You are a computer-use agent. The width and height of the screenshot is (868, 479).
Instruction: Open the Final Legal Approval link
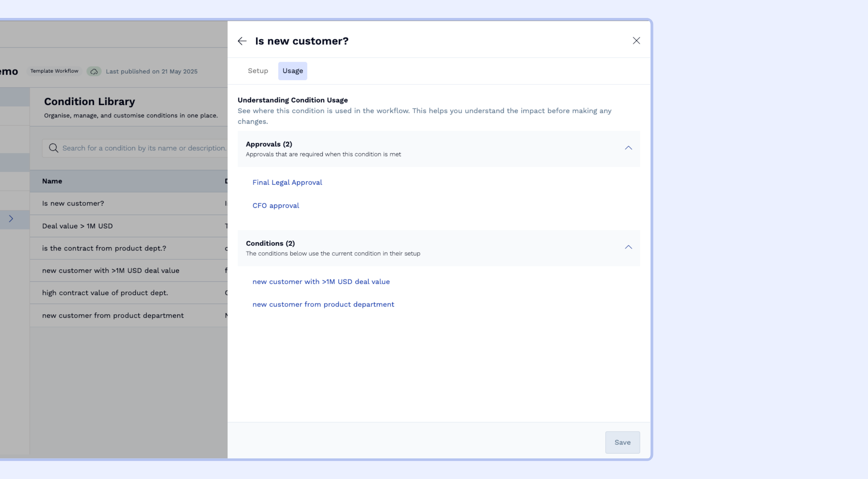click(287, 182)
